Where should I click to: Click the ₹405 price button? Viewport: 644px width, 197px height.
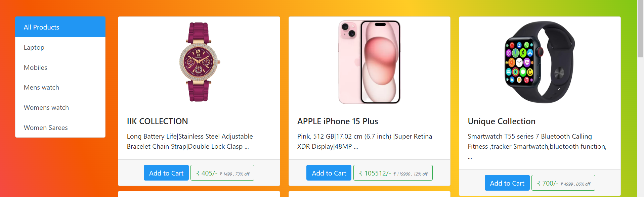(222, 173)
